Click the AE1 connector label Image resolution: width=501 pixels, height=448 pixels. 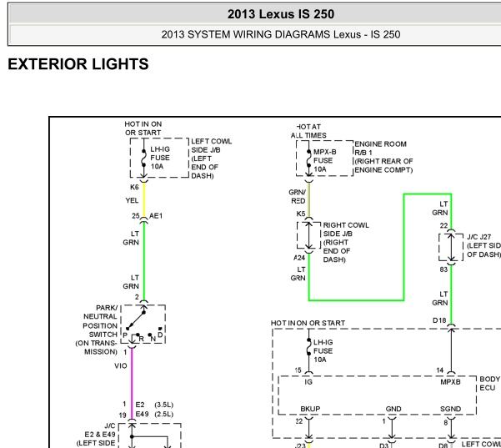coord(156,216)
